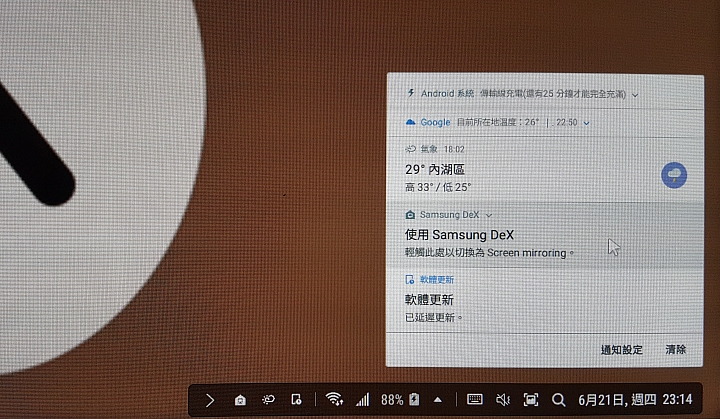720x419 pixels.
Task: Click the 氣象 weather header icon
Action: click(x=411, y=149)
